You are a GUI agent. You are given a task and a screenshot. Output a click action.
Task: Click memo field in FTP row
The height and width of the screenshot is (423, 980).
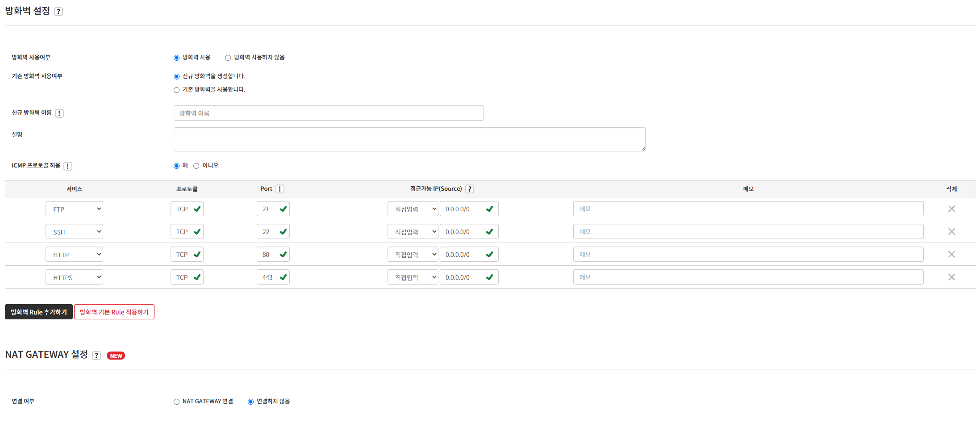(x=748, y=209)
